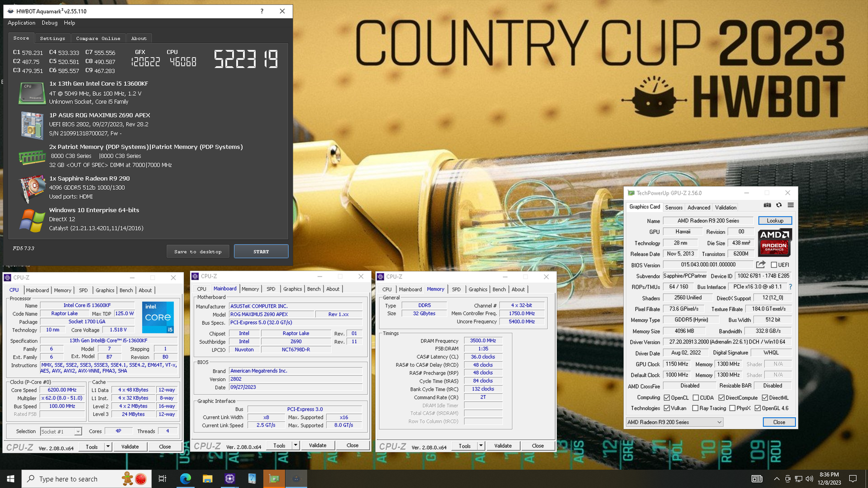This screenshot has height=488, width=868.
Task: Toggle the DirectML checkbox
Action: coord(765,398)
